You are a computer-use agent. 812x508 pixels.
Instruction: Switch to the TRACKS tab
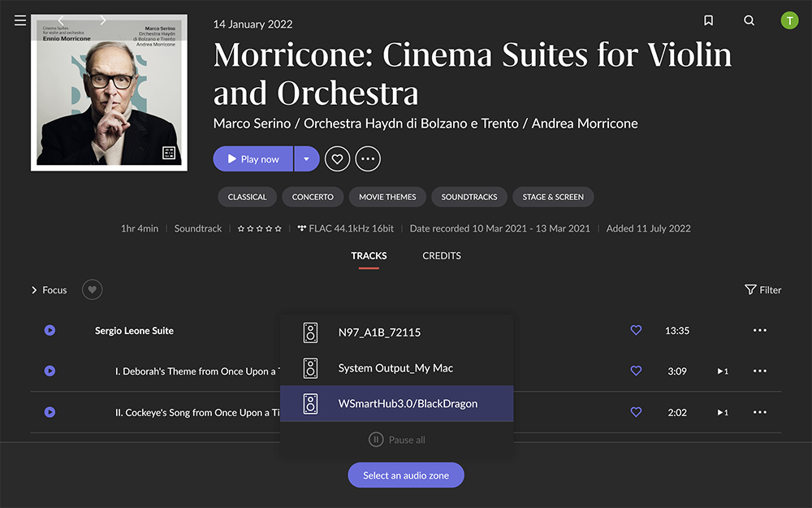click(369, 256)
